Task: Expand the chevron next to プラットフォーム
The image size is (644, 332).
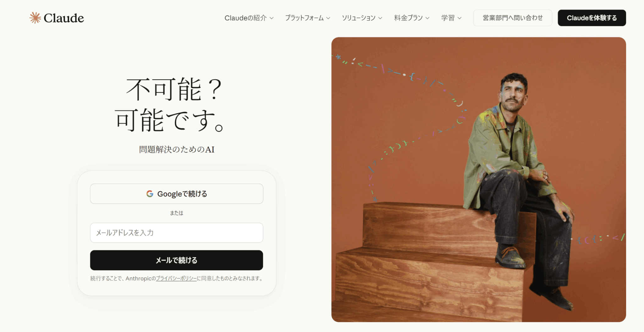Action: pos(328,18)
